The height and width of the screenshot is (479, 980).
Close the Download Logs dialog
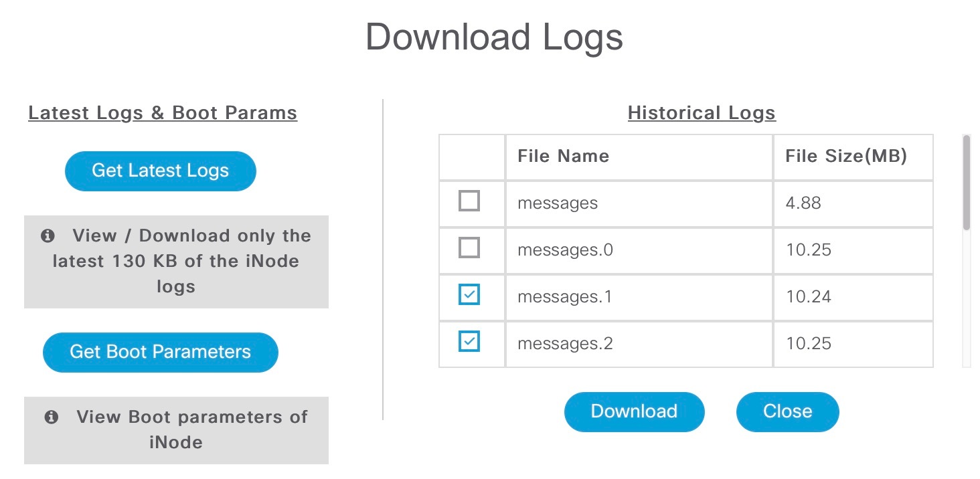pos(787,411)
